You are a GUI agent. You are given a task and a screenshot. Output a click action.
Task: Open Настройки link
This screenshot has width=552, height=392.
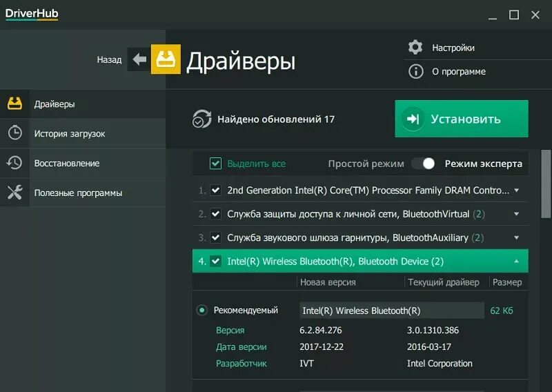point(453,48)
